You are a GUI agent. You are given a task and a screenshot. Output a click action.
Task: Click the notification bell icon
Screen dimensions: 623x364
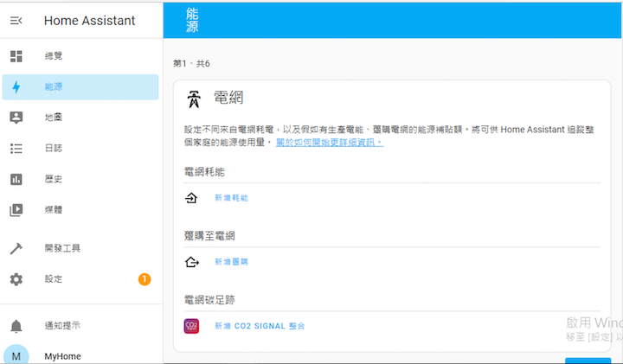tap(16, 326)
